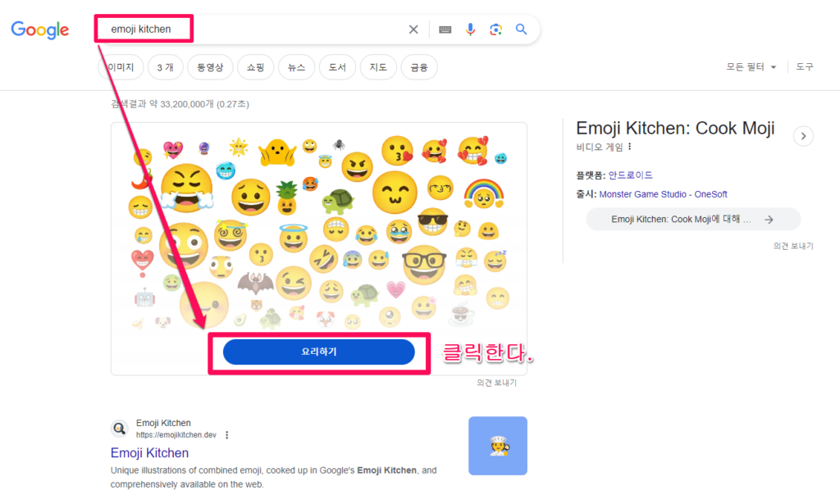Click the on-screen keyboard icon
The image size is (840, 504).
coord(444,29)
